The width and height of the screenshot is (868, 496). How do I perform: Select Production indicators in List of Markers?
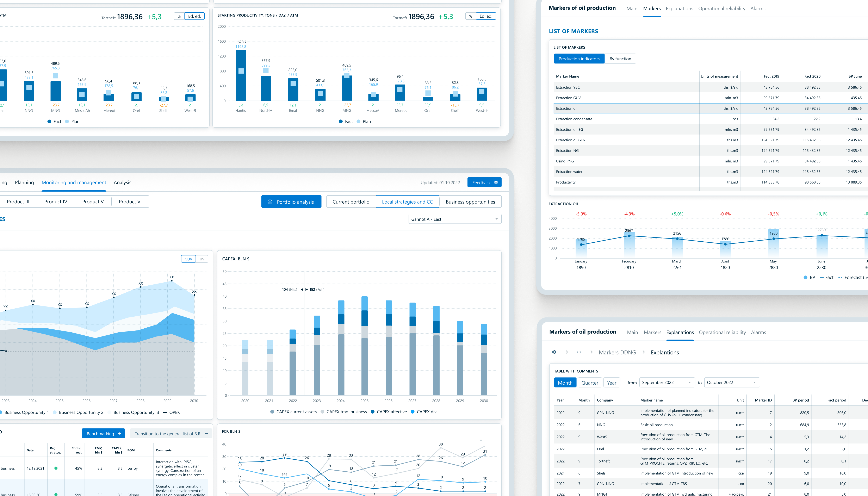tap(579, 59)
